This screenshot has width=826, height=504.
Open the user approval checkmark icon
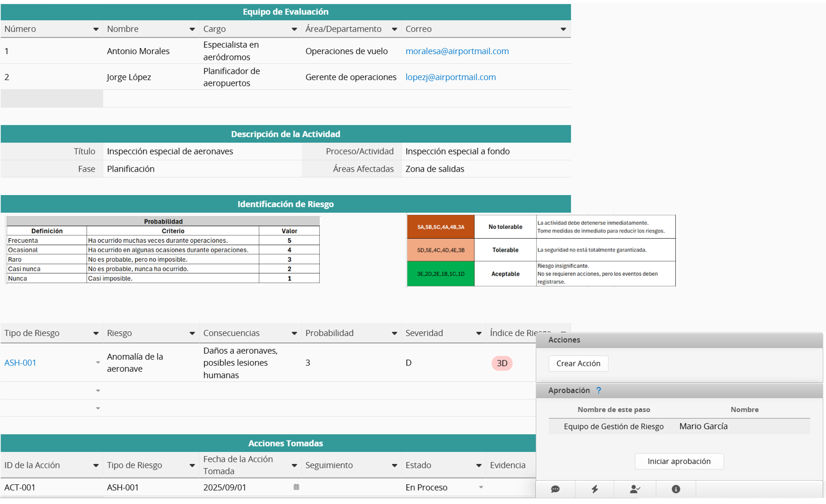635,489
